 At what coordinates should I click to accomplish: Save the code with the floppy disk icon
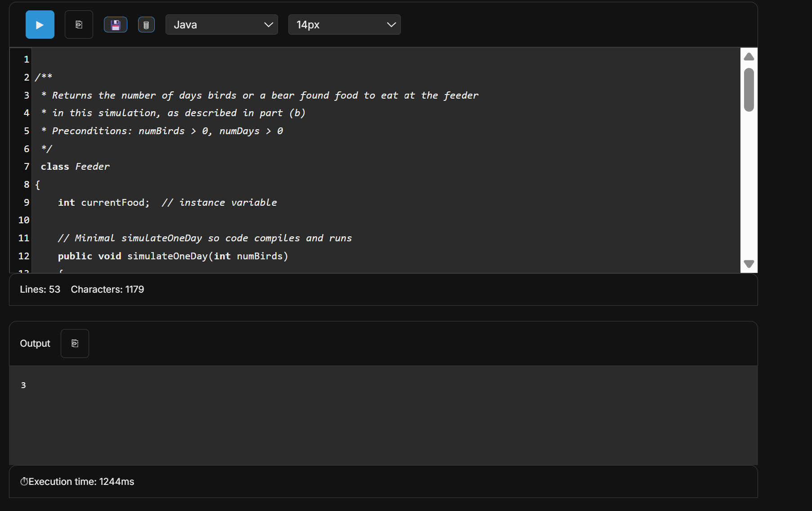[116, 25]
